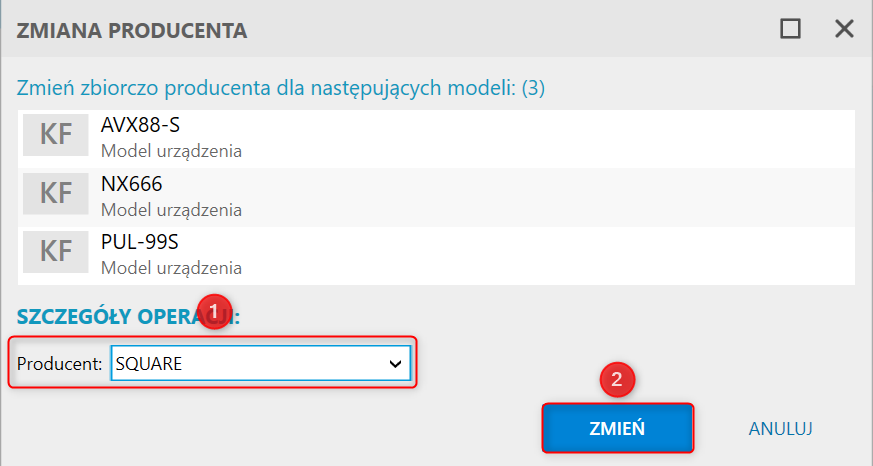The image size is (873, 466).
Task: Click "Model urządzenia" subtitle under AVX88-S
Action: point(171,151)
